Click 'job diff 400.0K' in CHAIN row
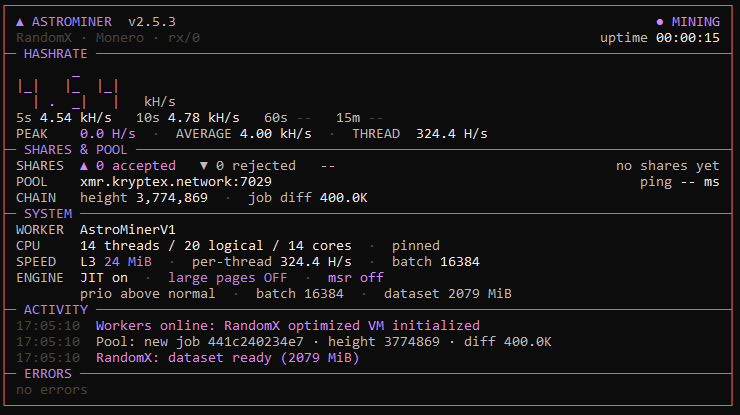 pyautogui.click(x=308, y=198)
